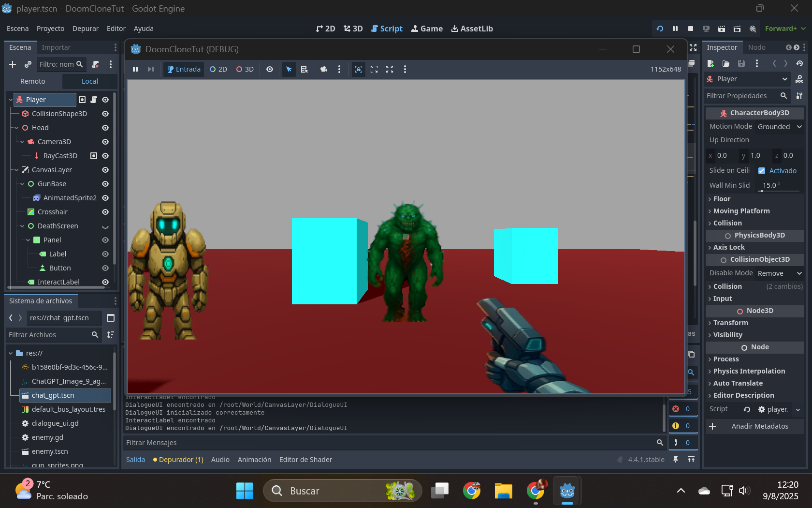This screenshot has width=812, height=508.
Task: Open Player scene in editor icon
Action: pos(82,100)
